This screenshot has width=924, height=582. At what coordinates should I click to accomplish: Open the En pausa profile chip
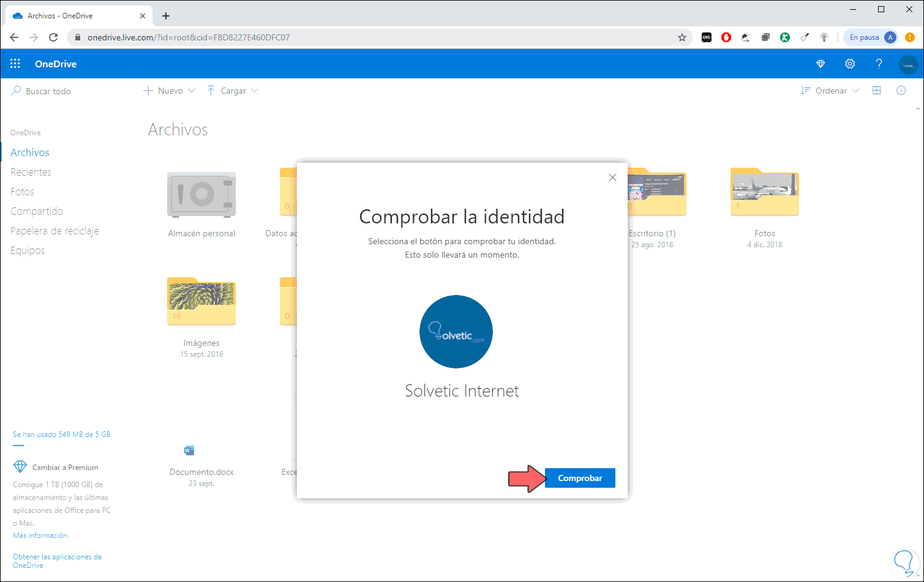[x=871, y=37]
